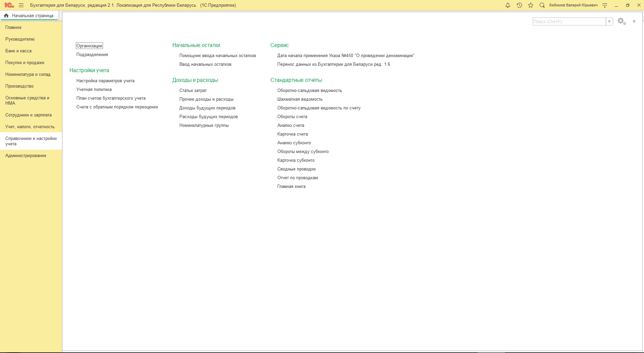644x353 pixels.
Task: Expand the service settings dropdown beside username
Action: (604, 5)
